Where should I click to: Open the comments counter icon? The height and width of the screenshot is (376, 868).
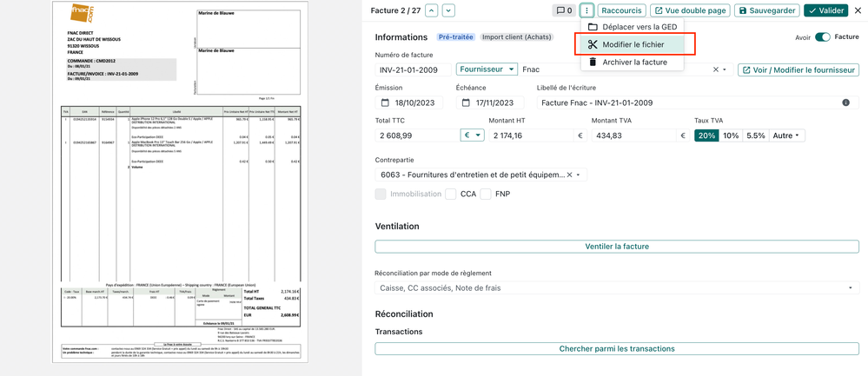[564, 10]
